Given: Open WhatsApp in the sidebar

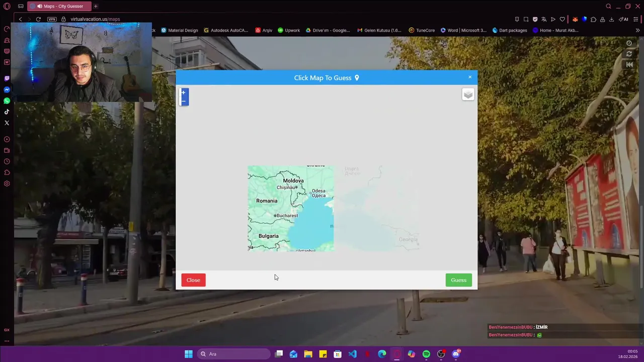Looking at the screenshot, I should (x=7, y=101).
